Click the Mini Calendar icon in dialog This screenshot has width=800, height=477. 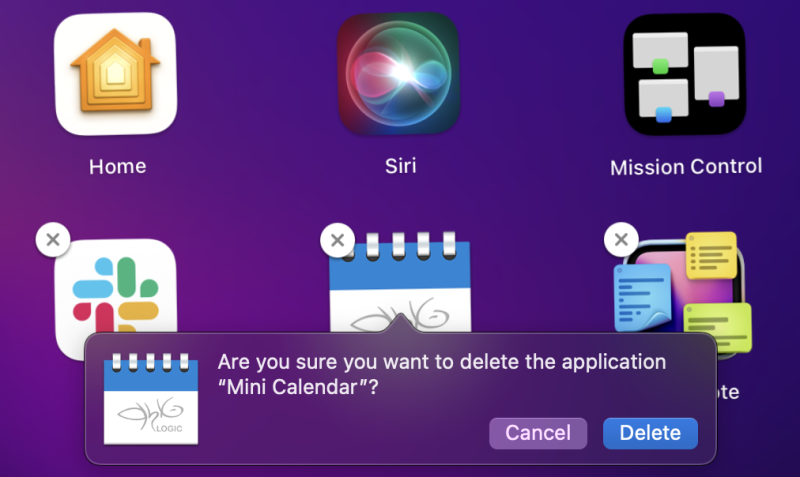(151, 399)
